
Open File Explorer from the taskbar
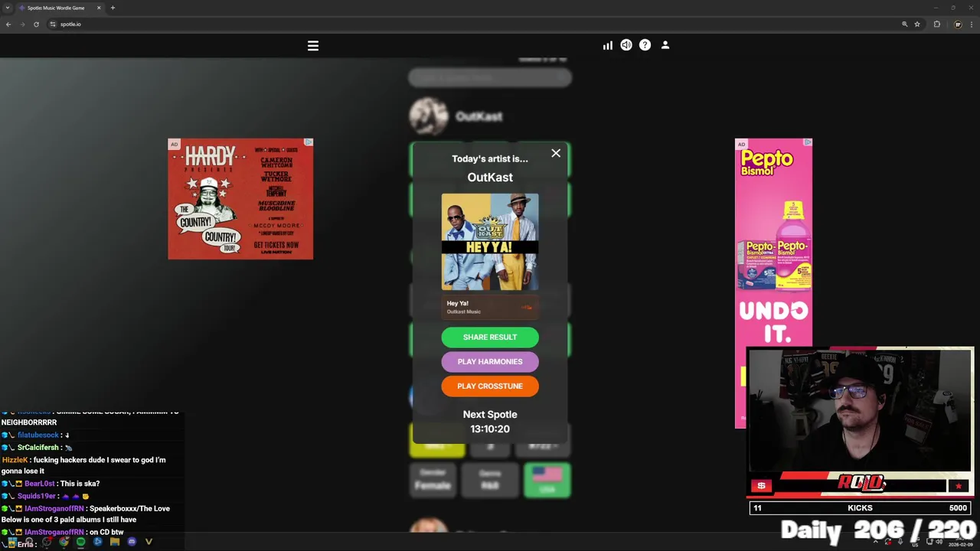point(115,542)
